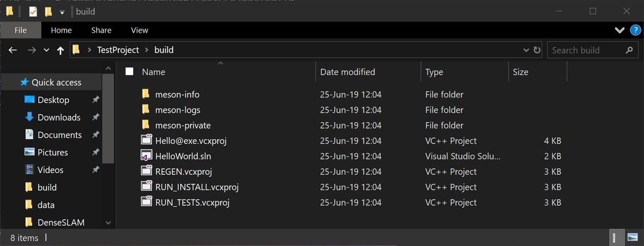Click the properties icon in the title bar
The image size is (644, 246).
coord(33,11)
